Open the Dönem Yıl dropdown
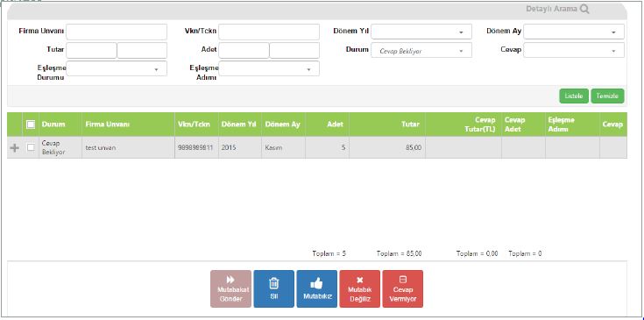 (x=421, y=32)
